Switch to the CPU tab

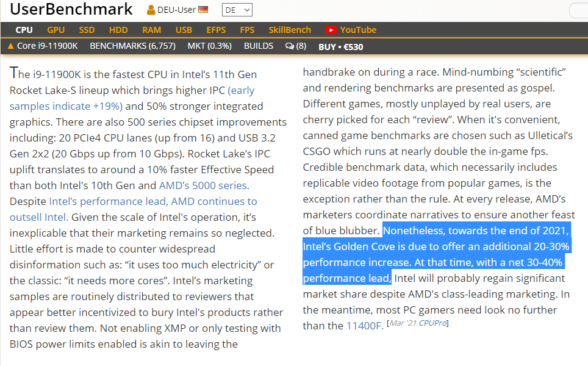[24, 30]
